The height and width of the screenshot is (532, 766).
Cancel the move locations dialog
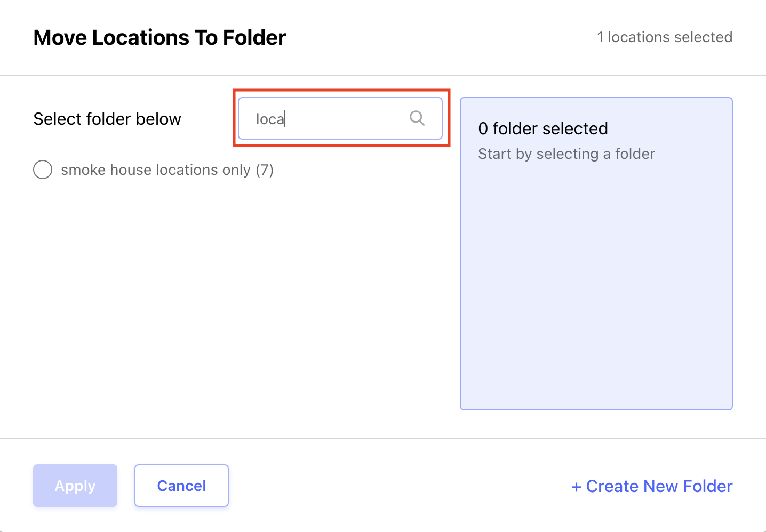(181, 486)
